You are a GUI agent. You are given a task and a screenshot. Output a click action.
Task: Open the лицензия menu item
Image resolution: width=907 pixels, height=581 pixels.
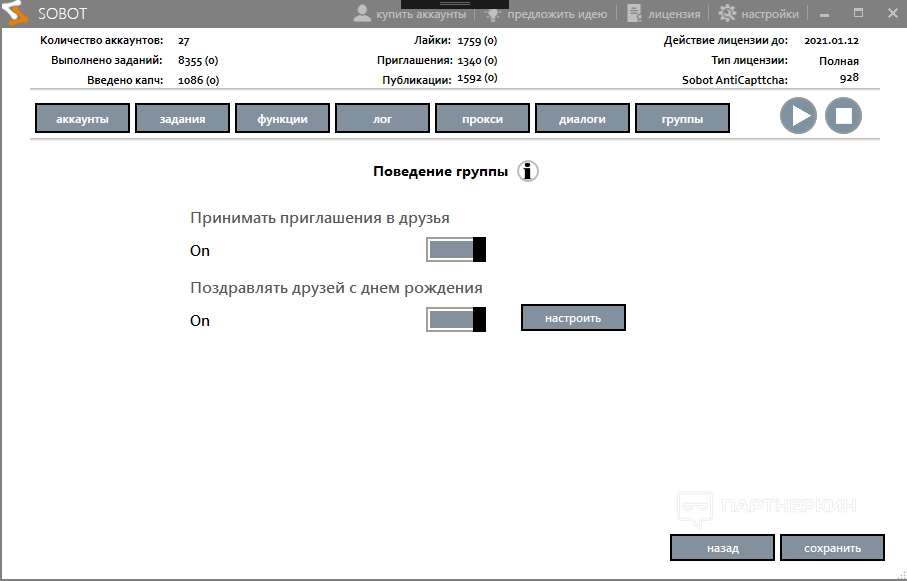[x=674, y=14]
